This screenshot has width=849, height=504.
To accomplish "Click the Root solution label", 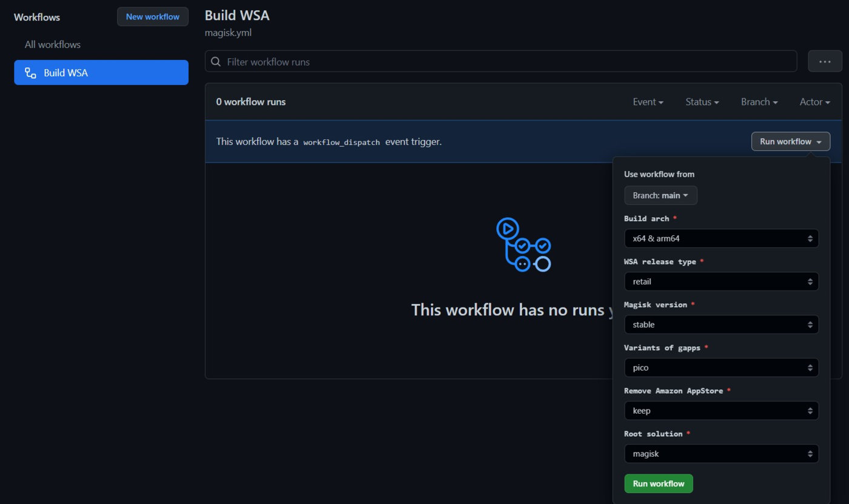I will pyautogui.click(x=653, y=434).
